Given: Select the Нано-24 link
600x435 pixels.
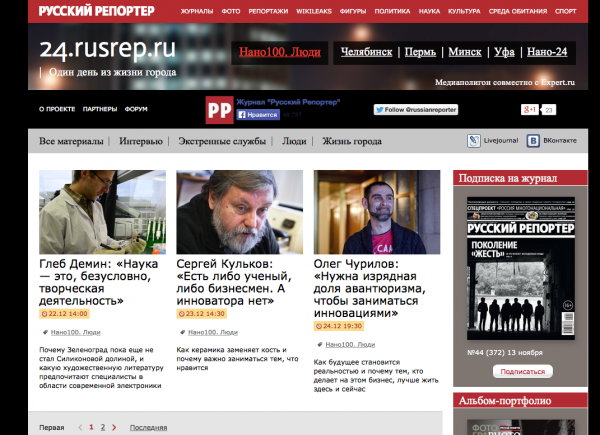Looking at the screenshot, I should [x=547, y=52].
